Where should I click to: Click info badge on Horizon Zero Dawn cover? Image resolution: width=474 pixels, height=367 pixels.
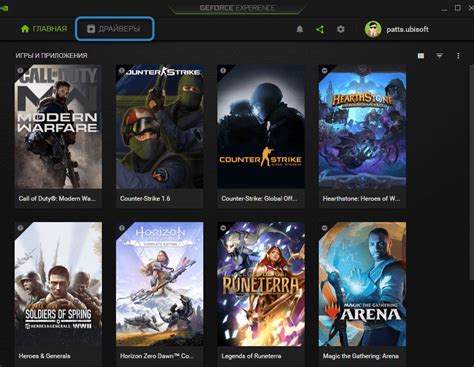(x=122, y=228)
